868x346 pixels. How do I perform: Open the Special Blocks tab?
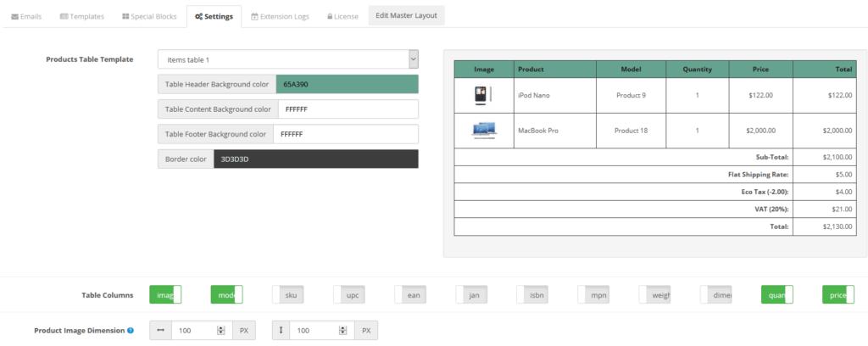pos(149,17)
